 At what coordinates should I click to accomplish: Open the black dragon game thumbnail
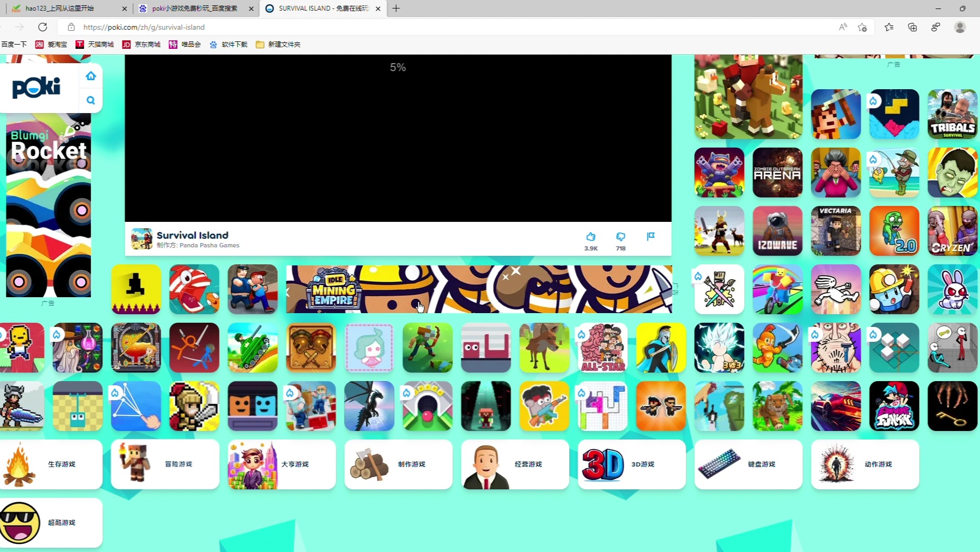(x=369, y=406)
